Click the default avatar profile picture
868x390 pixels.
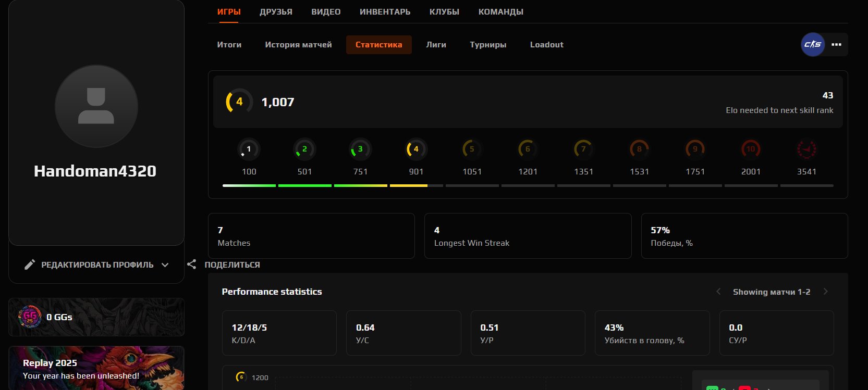pos(96,106)
